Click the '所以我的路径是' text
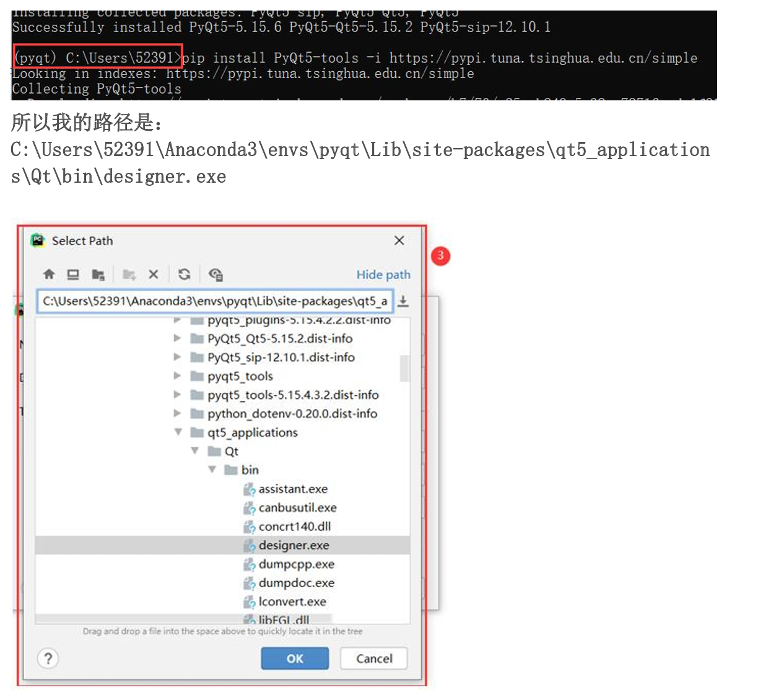The image size is (763, 700). 87,122
